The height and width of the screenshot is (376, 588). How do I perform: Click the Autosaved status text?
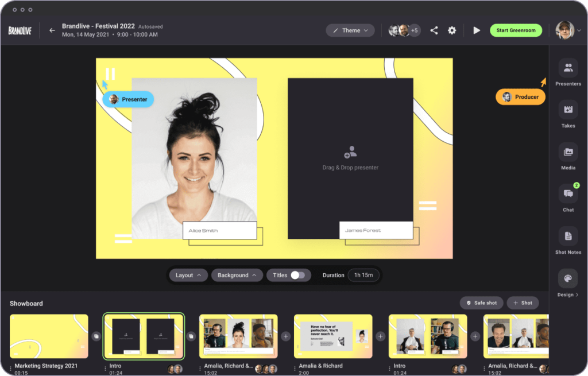coord(150,26)
